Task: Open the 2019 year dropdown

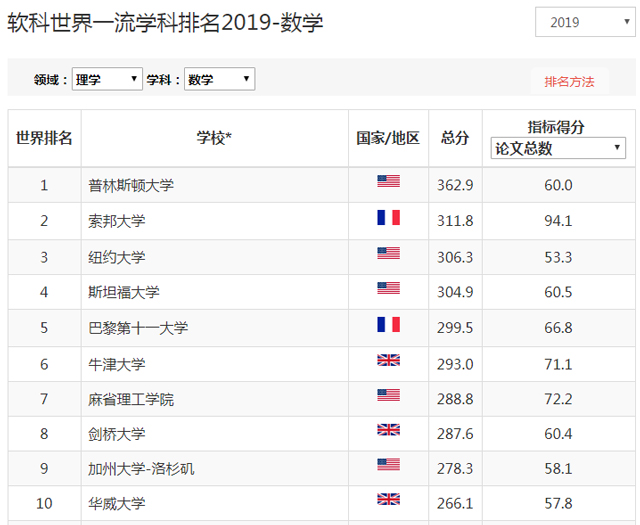Action: click(585, 22)
